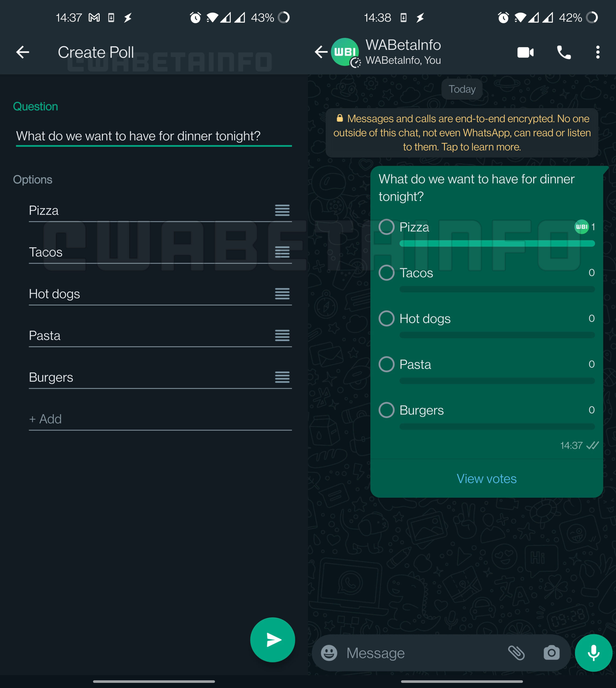Tap the reorder handle next to Hot dogs
Image resolution: width=616 pixels, height=688 pixels.
(x=282, y=294)
